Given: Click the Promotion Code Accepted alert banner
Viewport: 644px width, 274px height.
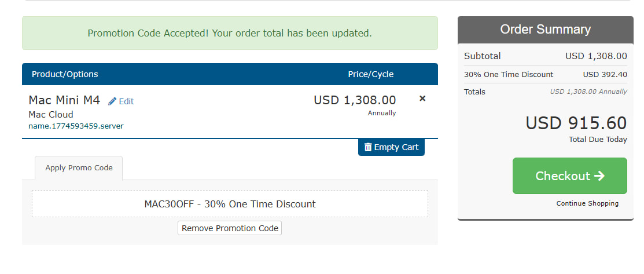Looking at the screenshot, I should [x=230, y=33].
